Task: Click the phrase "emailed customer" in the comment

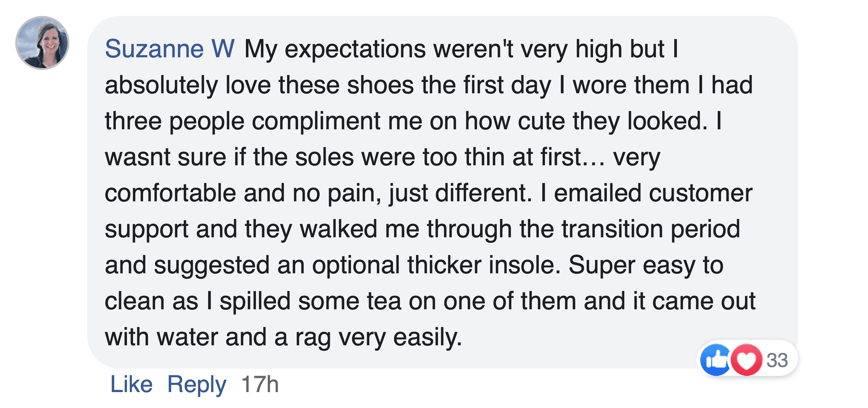Action: click(x=653, y=193)
